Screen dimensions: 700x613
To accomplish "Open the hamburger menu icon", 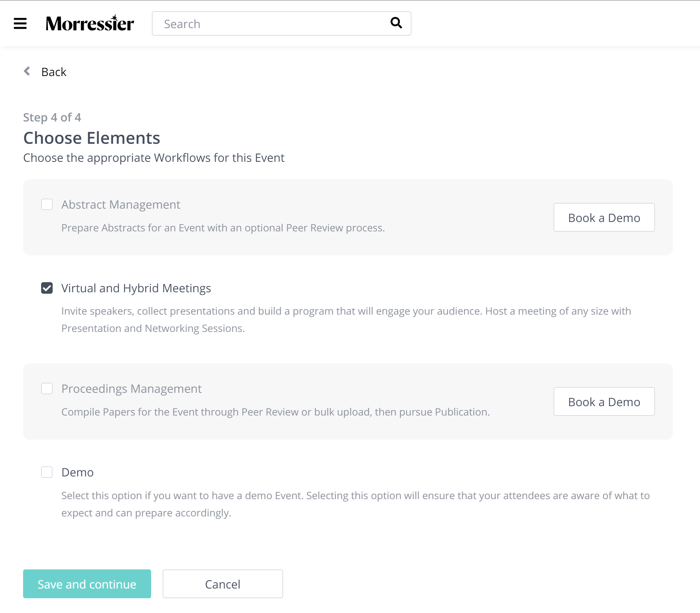I will pos(20,24).
